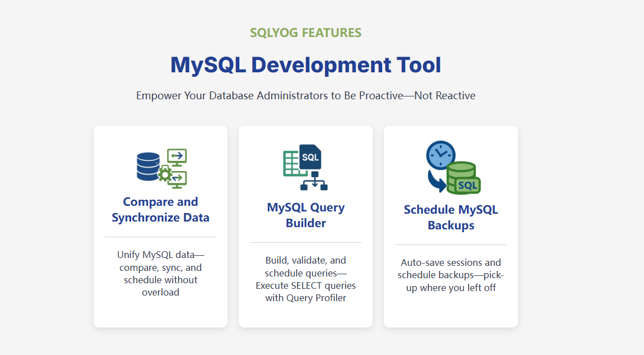The width and height of the screenshot is (644, 355).
Task: Click the 'Unify MySQL data' description text
Action: tap(161, 273)
